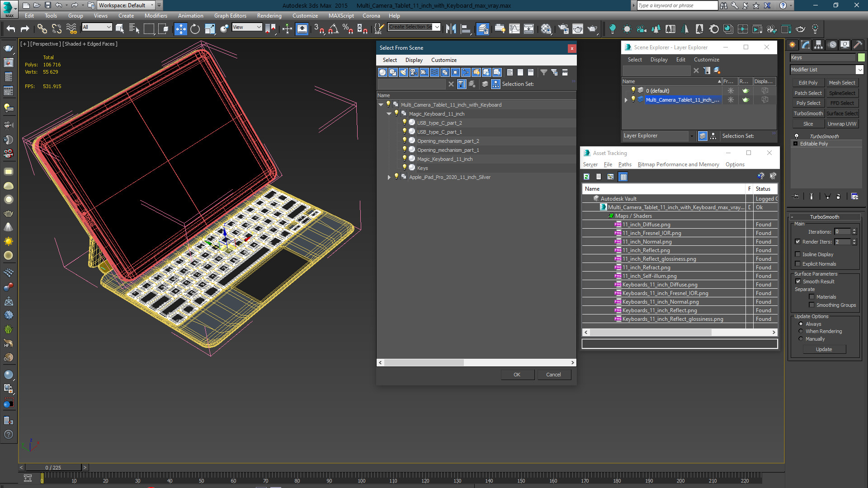Select the Teapot render icon in toolbar
868x488 pixels.
tap(592, 29)
